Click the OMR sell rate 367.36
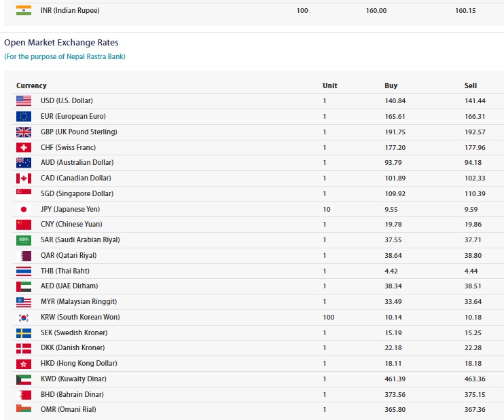The height and width of the screenshot is (420, 504). [475, 410]
